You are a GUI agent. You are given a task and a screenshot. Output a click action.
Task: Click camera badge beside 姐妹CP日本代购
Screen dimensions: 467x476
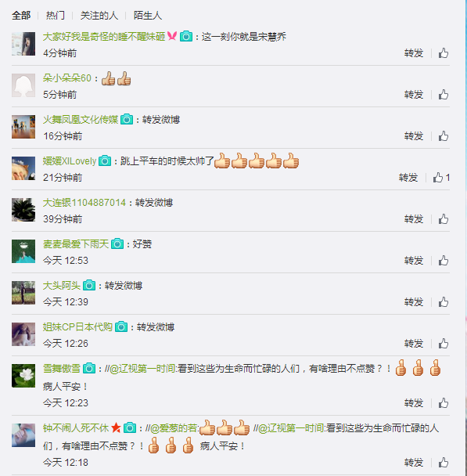coord(121,327)
